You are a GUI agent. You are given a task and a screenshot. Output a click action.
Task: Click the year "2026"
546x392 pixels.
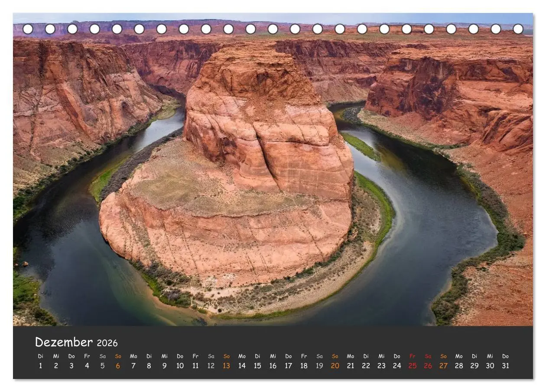click(x=107, y=343)
